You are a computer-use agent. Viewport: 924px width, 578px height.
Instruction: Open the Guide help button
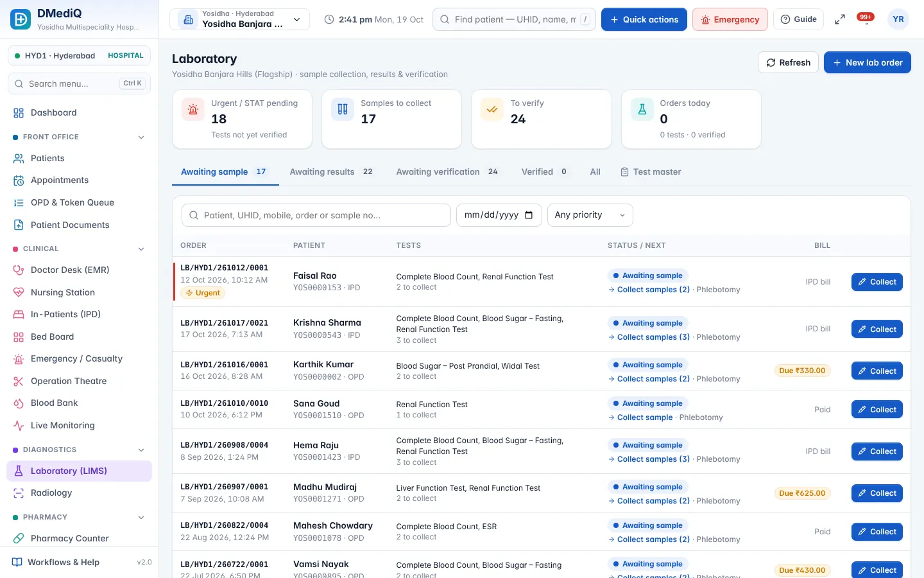point(799,19)
